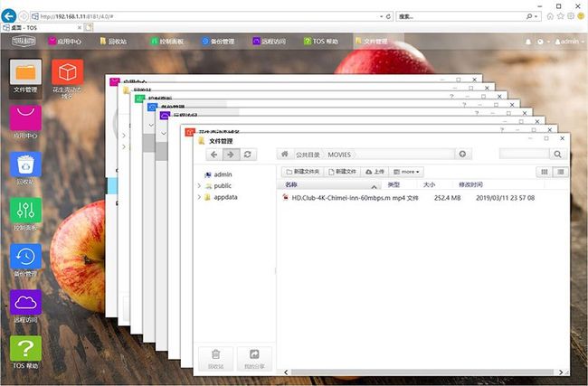
Task: Refresh the browser page
Action: tap(388, 16)
